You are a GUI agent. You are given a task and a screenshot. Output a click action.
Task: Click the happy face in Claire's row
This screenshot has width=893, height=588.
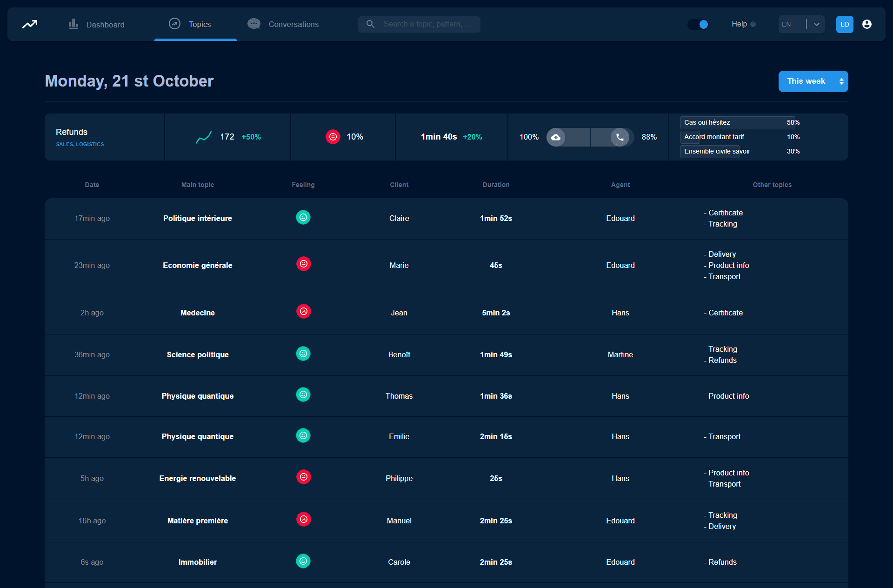[x=303, y=217]
